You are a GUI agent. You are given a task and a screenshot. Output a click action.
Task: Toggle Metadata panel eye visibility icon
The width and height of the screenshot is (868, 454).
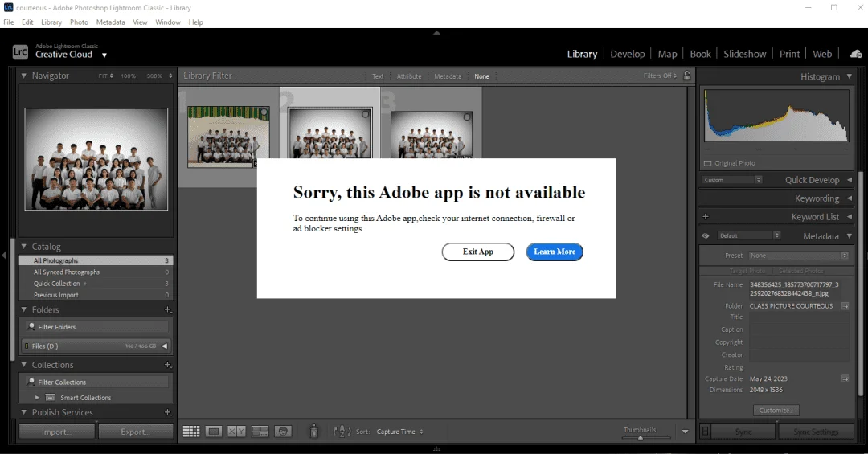click(706, 236)
